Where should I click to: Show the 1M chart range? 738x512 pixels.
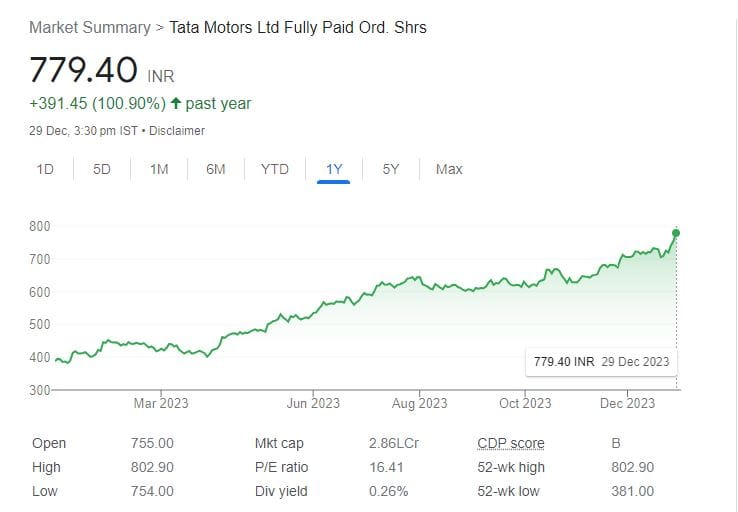coord(159,169)
